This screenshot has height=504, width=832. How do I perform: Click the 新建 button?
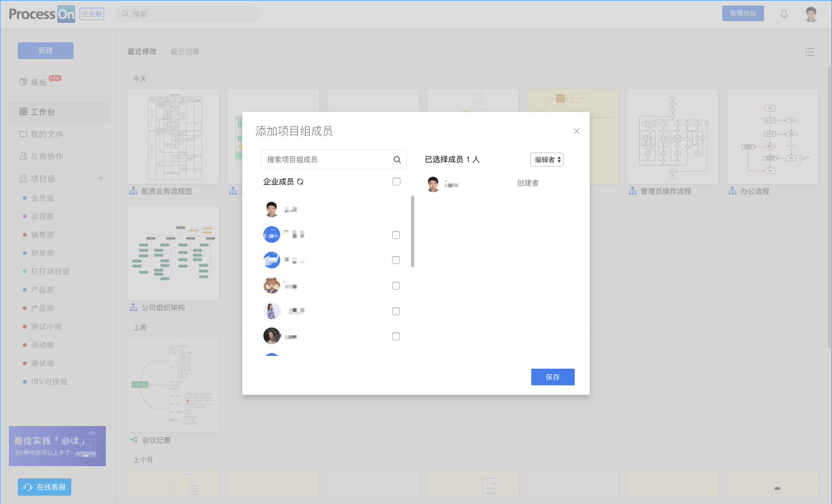click(x=46, y=51)
